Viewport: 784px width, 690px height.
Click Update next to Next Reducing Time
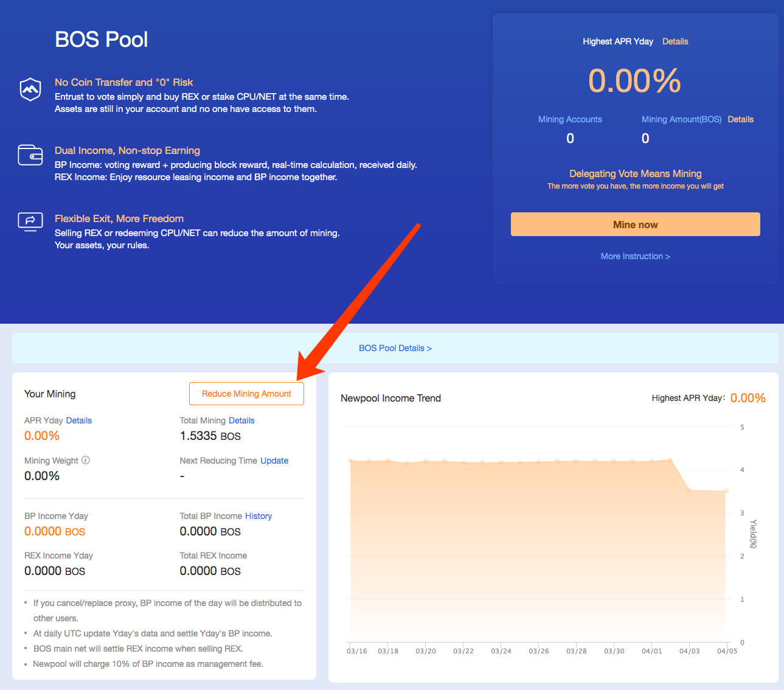click(x=274, y=461)
